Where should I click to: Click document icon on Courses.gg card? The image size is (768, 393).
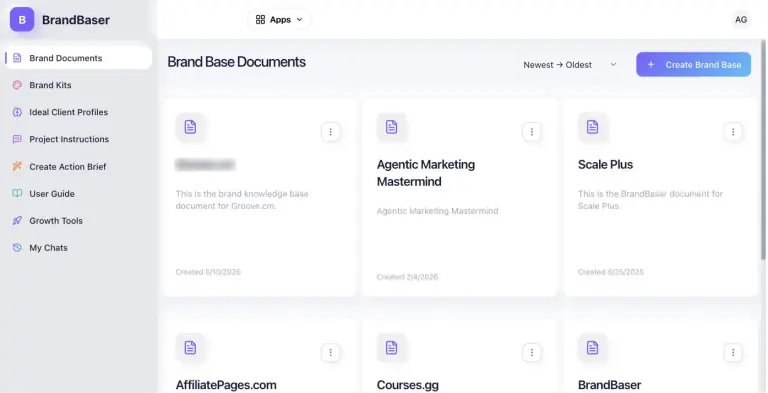(x=391, y=348)
